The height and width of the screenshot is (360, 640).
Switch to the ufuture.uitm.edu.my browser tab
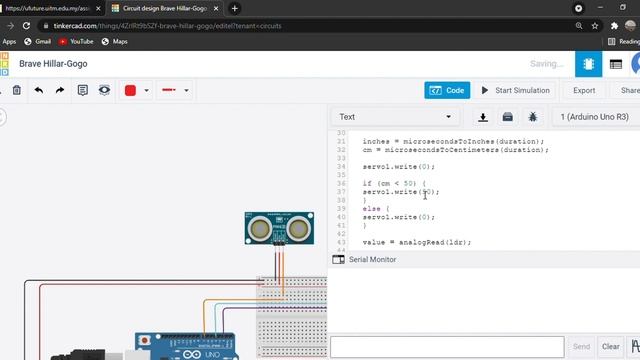[x=47, y=8]
